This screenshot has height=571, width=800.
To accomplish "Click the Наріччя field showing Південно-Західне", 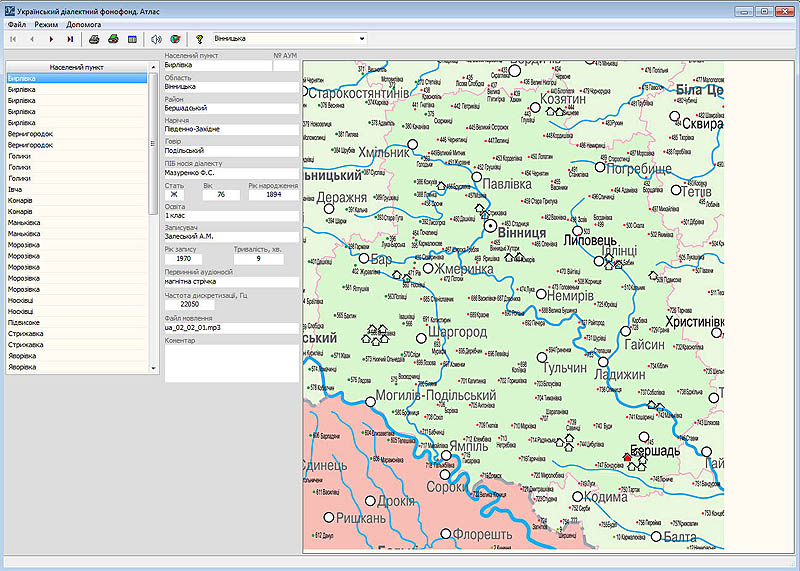I will click(231, 129).
